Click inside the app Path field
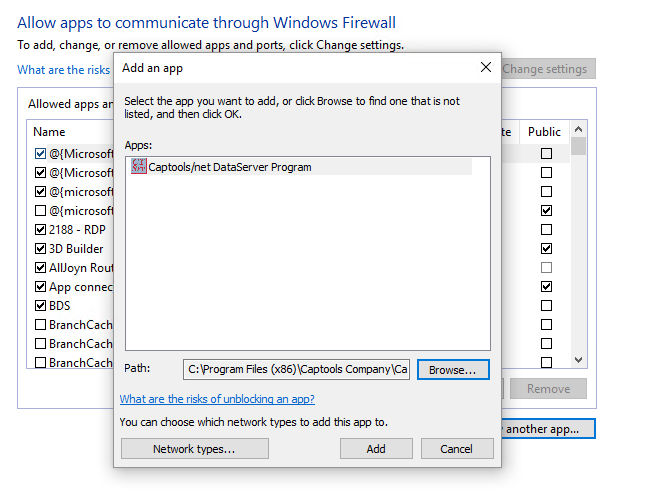 [296, 370]
